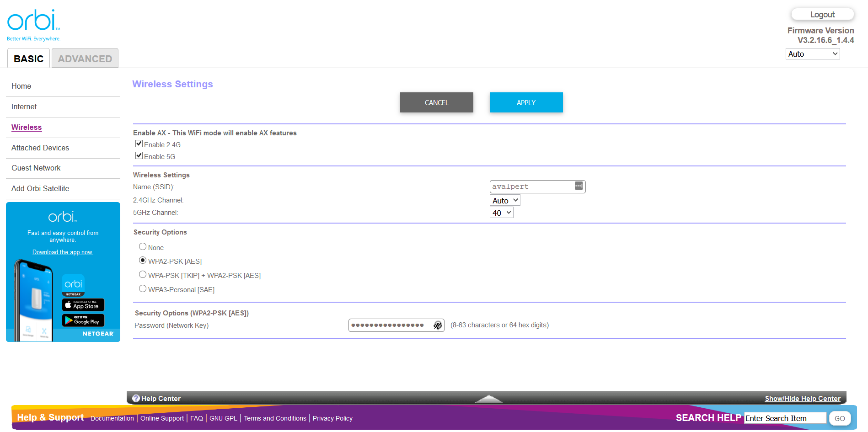Uncheck the Enable 2.4G checkbox
Viewport: 868px width, 432px height.
(x=139, y=144)
